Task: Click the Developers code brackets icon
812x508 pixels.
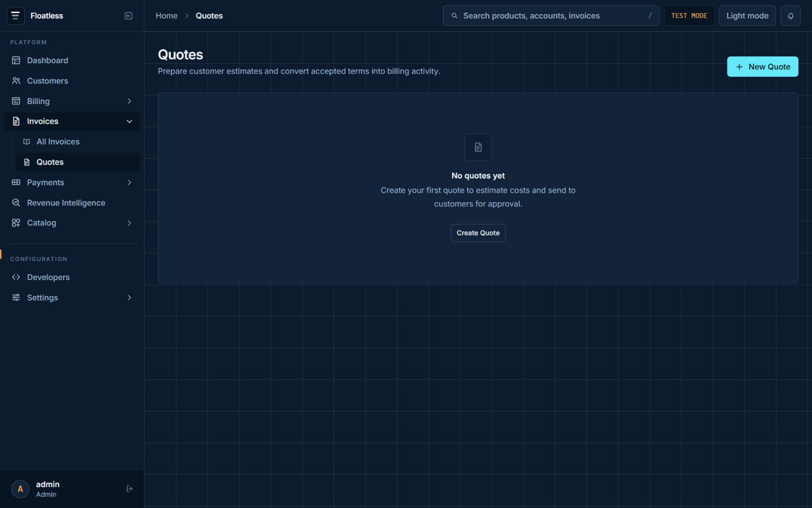Action: 16,277
